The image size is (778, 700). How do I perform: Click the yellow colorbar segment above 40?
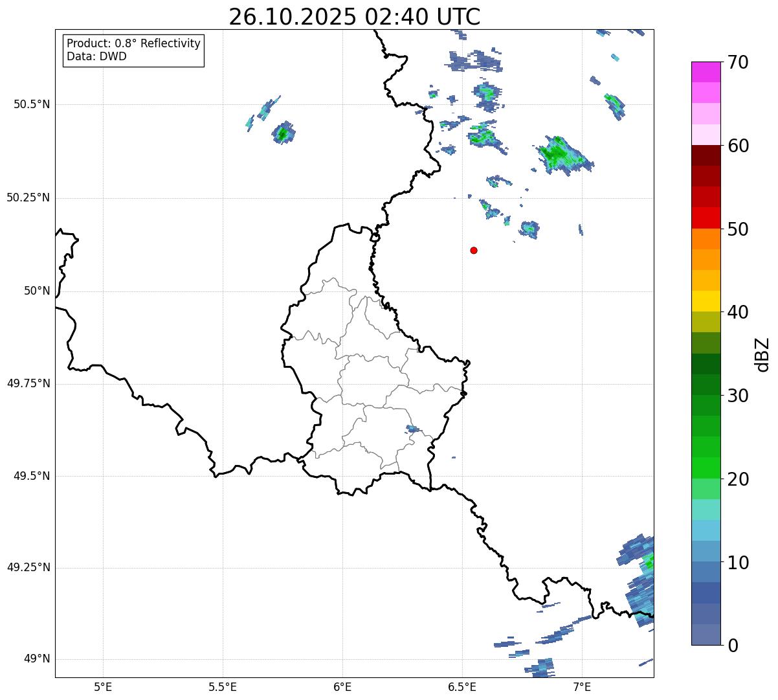pos(706,301)
